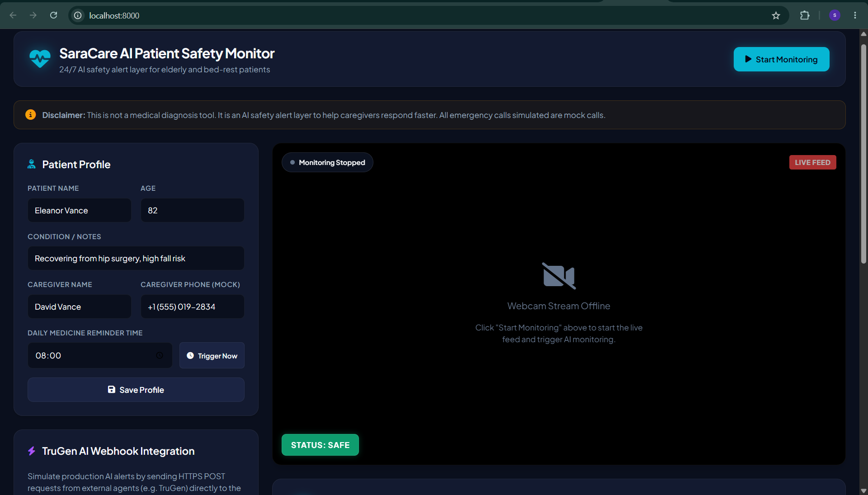Click the "CAREGIVER PHONE (MOCK)" label
The width and height of the screenshot is (868, 495).
[x=190, y=284]
